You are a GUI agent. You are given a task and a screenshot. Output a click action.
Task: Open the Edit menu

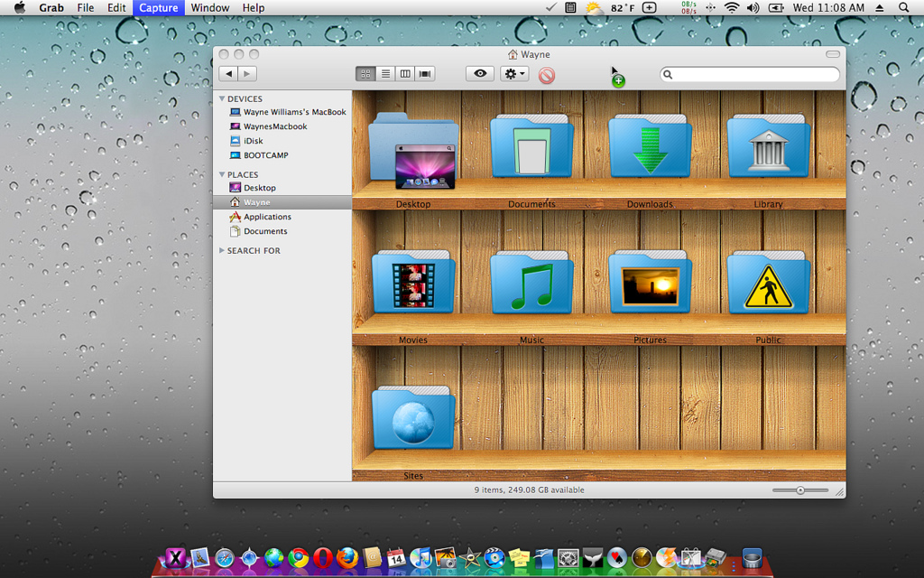coord(116,7)
